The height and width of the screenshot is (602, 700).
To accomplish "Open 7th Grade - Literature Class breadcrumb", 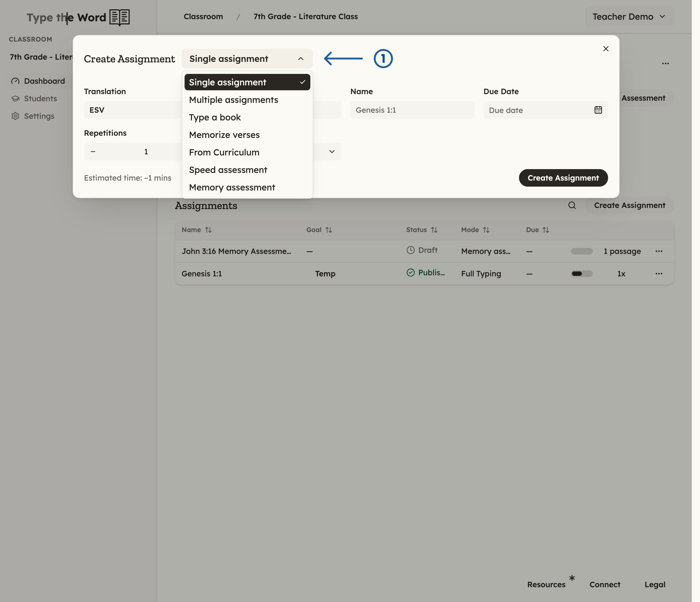I will [x=305, y=17].
